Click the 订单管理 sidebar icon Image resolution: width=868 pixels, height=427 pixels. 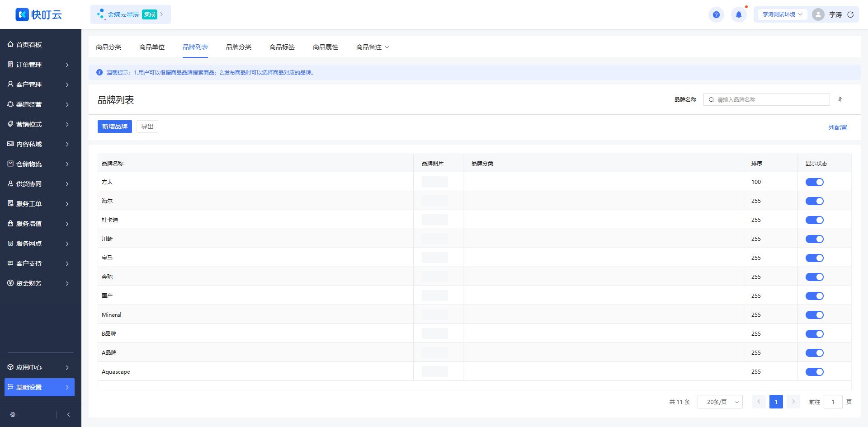click(10, 64)
